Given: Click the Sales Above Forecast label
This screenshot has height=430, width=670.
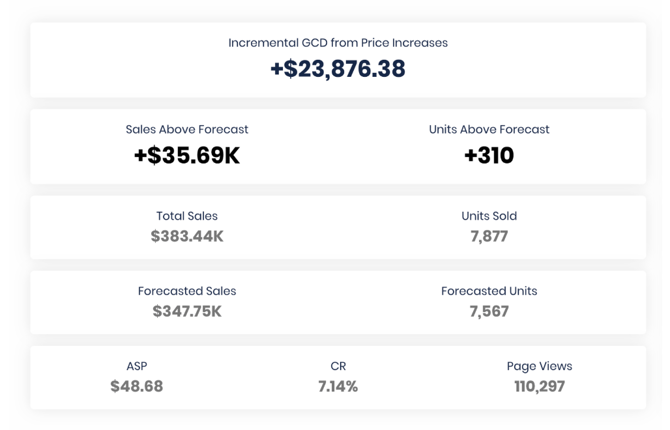Looking at the screenshot, I should (187, 129).
